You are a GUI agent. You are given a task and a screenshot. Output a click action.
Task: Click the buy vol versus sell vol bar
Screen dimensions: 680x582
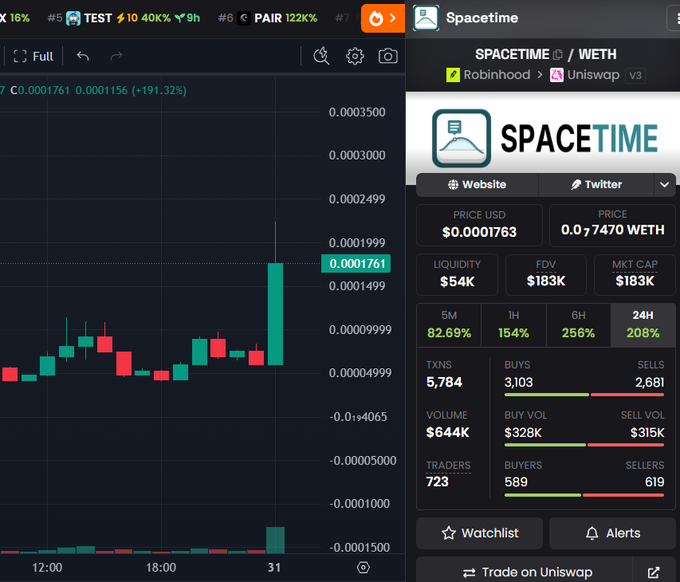[x=584, y=445]
